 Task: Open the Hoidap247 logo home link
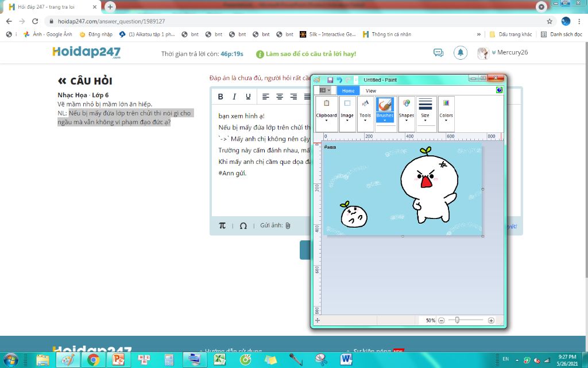pos(87,52)
